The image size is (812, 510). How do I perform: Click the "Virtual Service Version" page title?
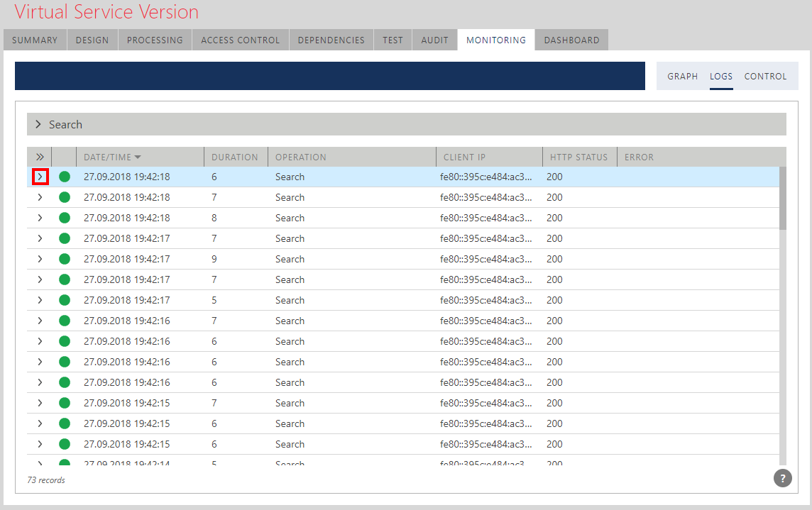point(106,11)
